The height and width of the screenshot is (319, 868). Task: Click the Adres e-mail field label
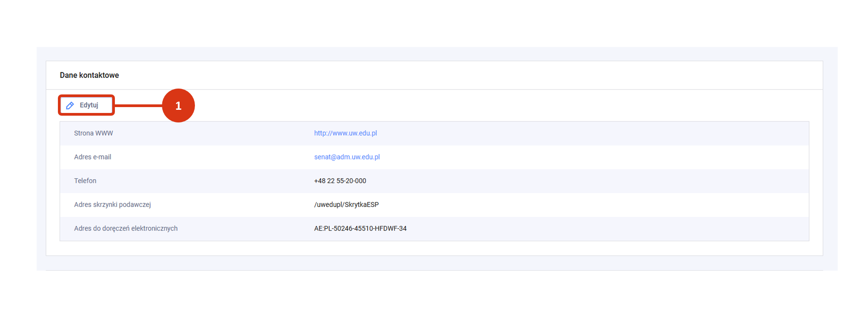(92, 157)
